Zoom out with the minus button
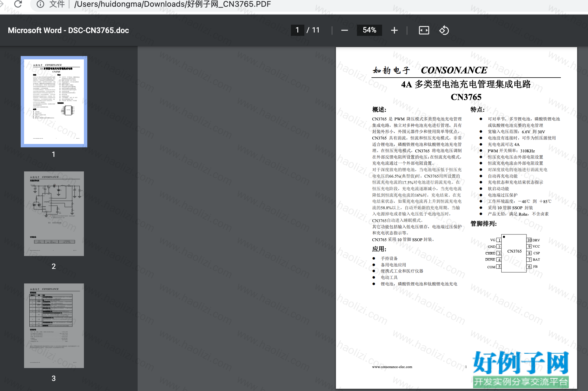 [x=344, y=30]
